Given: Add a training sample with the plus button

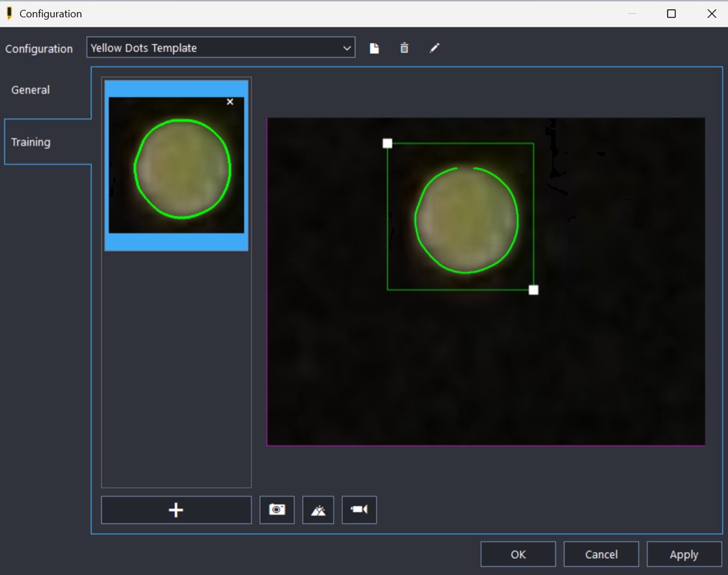Looking at the screenshot, I should coord(176,510).
